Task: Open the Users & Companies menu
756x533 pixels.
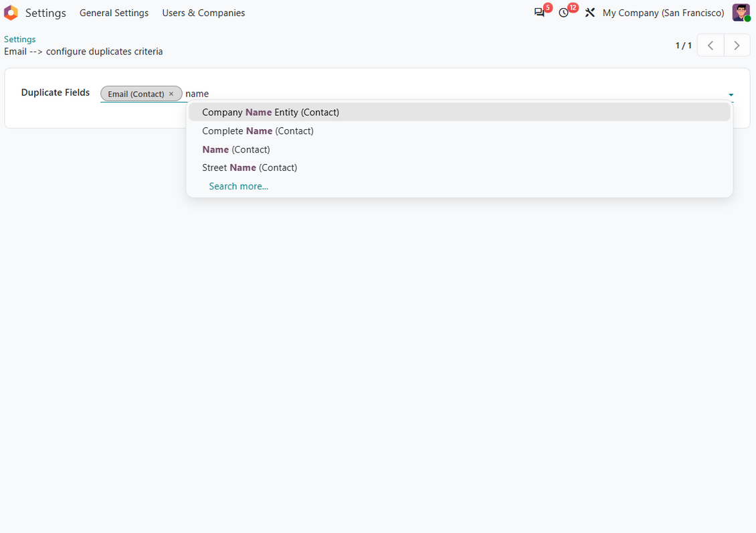Action: pos(203,13)
